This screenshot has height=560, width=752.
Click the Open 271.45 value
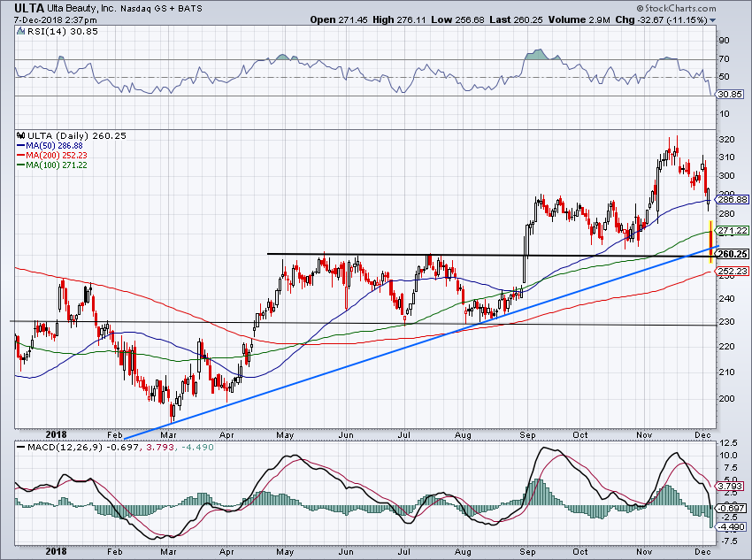(x=339, y=20)
